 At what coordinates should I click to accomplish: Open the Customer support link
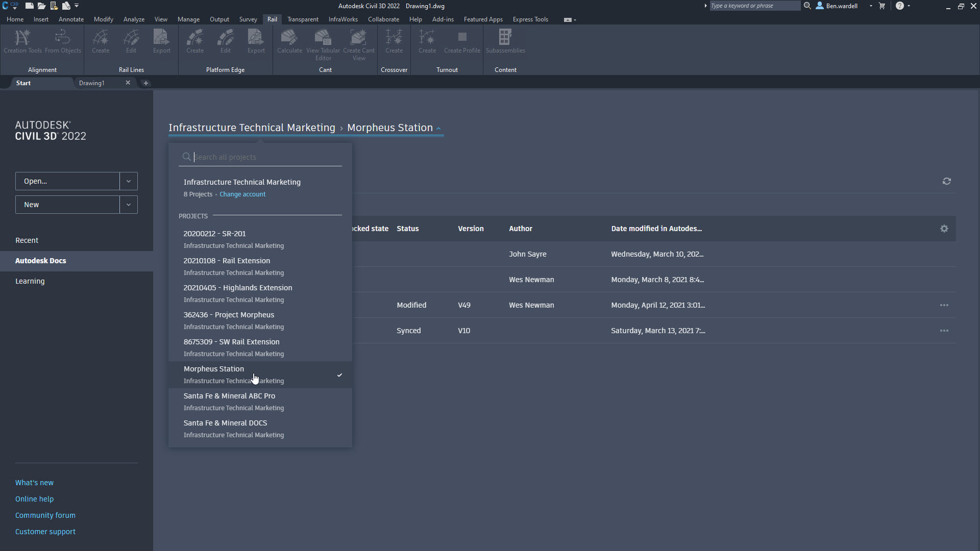pos(45,532)
